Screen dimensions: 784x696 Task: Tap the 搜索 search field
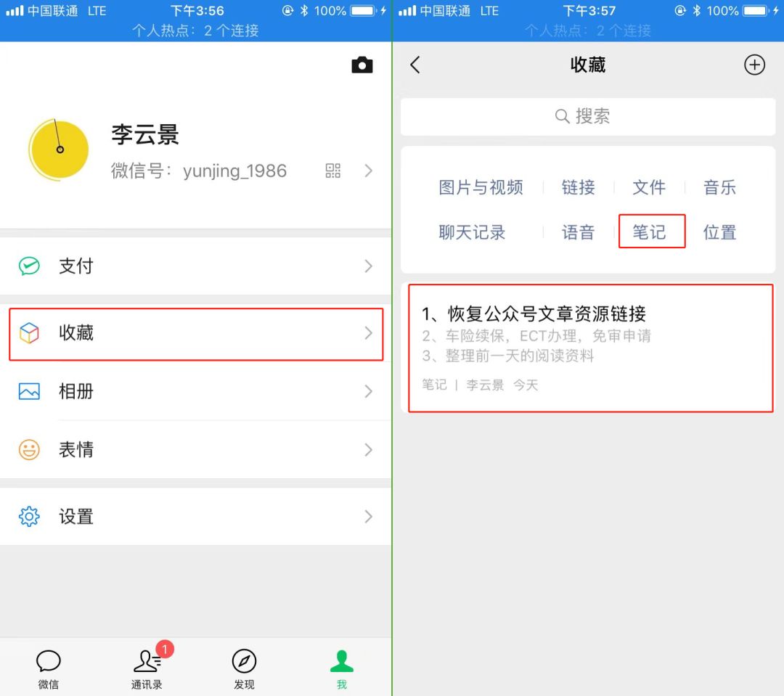pyautogui.click(x=588, y=117)
